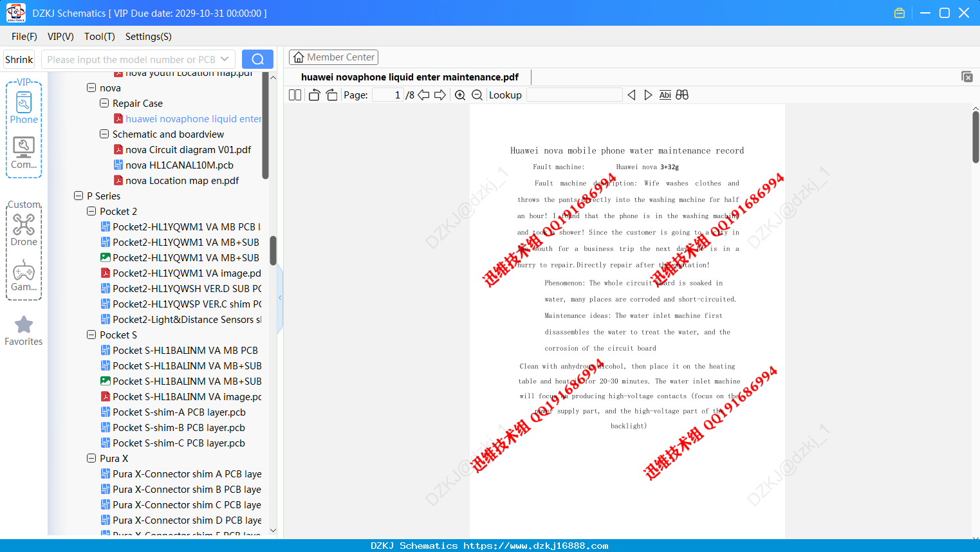980x552 pixels.
Task: Open Pocket S-shim-A PCB layer.pcb
Action: [172, 412]
